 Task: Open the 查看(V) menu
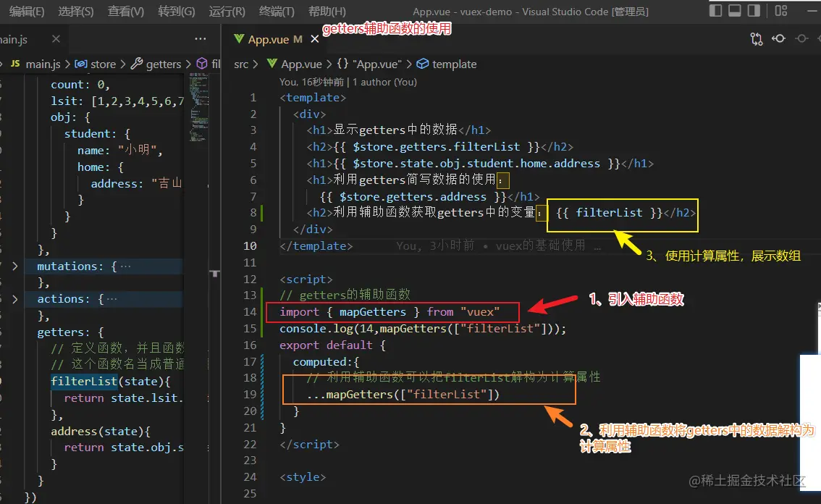[x=126, y=12]
